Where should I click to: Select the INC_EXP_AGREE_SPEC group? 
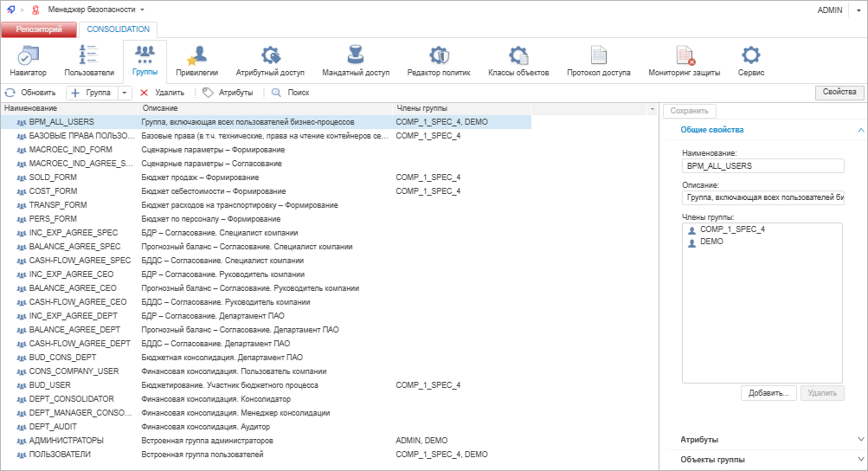(x=266, y=233)
